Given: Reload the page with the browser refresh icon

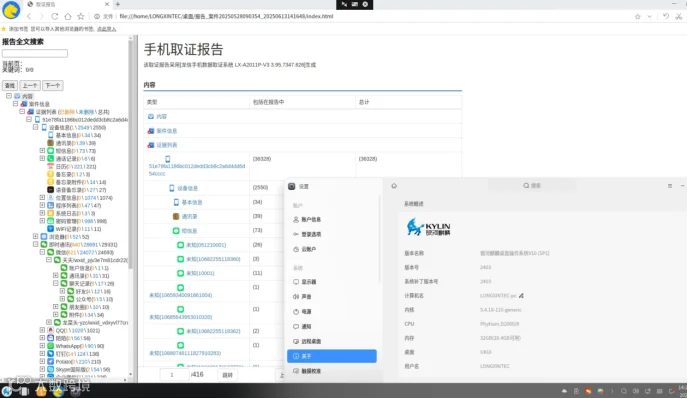Looking at the screenshot, I should pyautogui.click(x=54, y=16).
